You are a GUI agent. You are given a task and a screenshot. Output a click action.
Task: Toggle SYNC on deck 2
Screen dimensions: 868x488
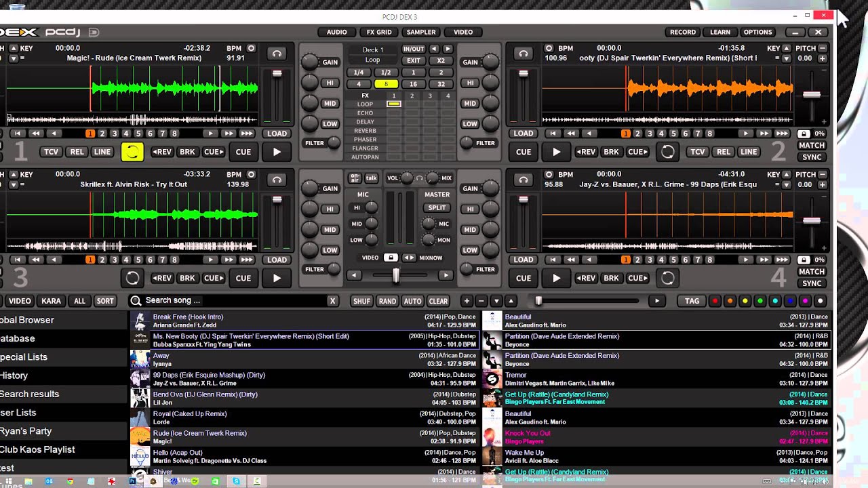point(812,157)
